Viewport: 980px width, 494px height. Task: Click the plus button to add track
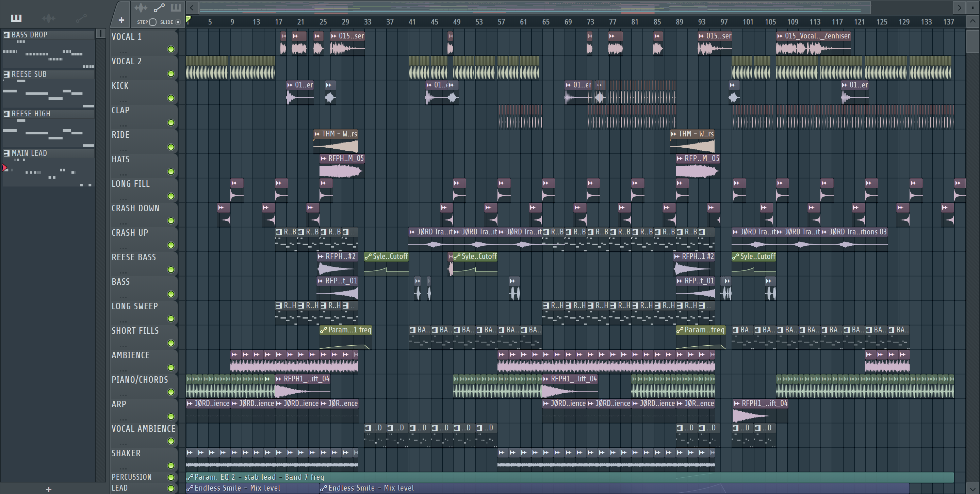pyautogui.click(x=121, y=20)
